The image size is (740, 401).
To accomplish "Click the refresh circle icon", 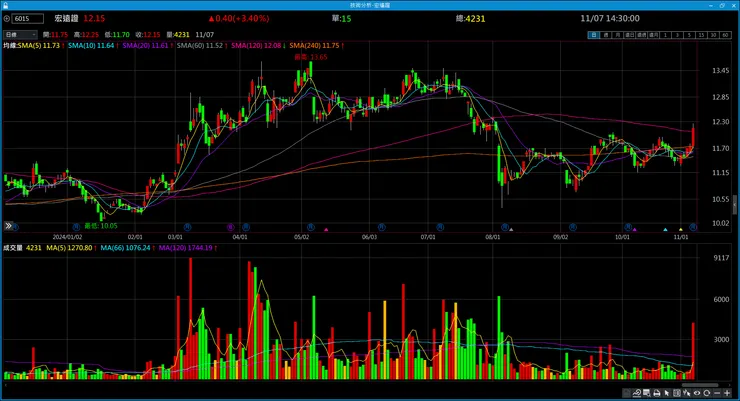I will pos(706,393).
